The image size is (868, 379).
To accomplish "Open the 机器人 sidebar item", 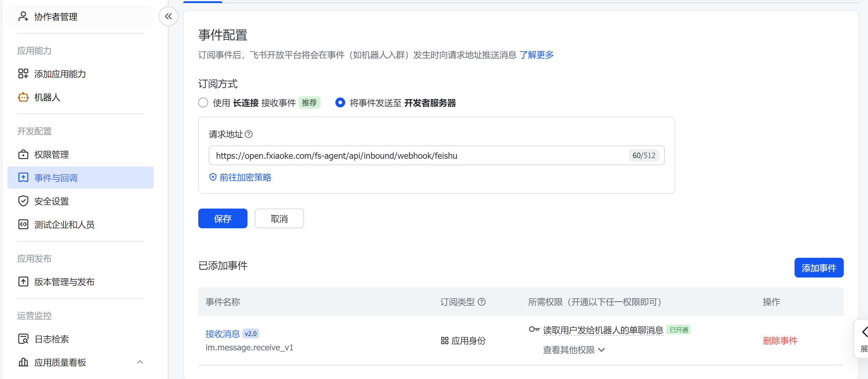I will click(80, 98).
